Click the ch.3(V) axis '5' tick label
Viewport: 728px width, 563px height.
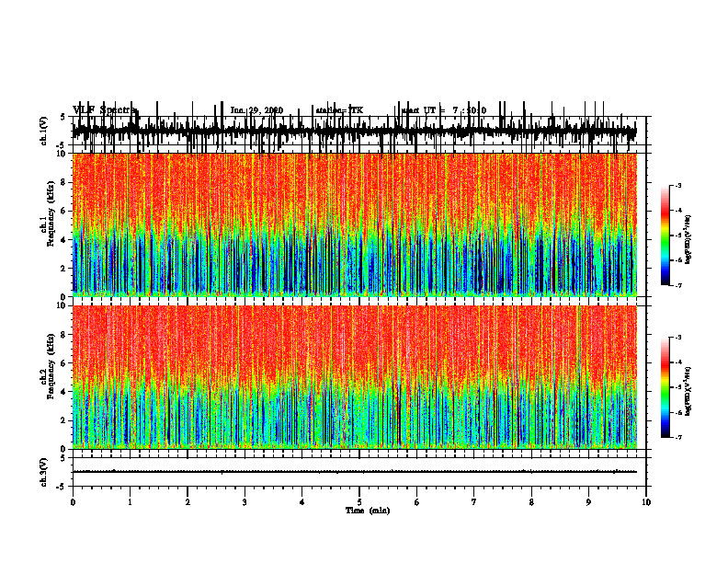tap(63, 458)
